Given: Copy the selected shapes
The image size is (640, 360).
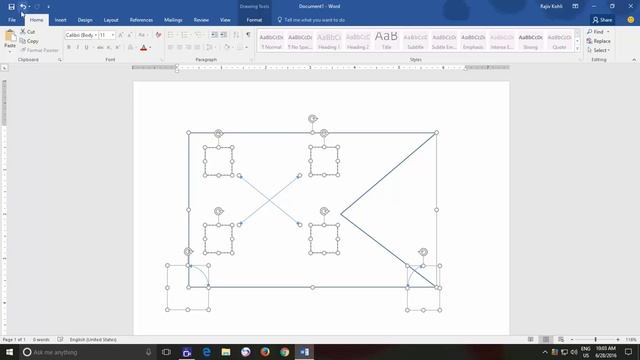Looking at the screenshot, I should click(x=29, y=41).
